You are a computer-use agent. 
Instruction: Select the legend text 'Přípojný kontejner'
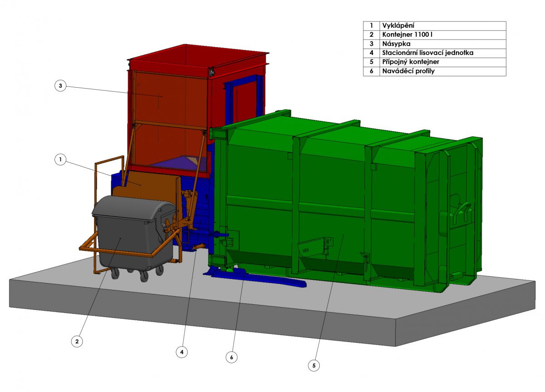[411, 62]
